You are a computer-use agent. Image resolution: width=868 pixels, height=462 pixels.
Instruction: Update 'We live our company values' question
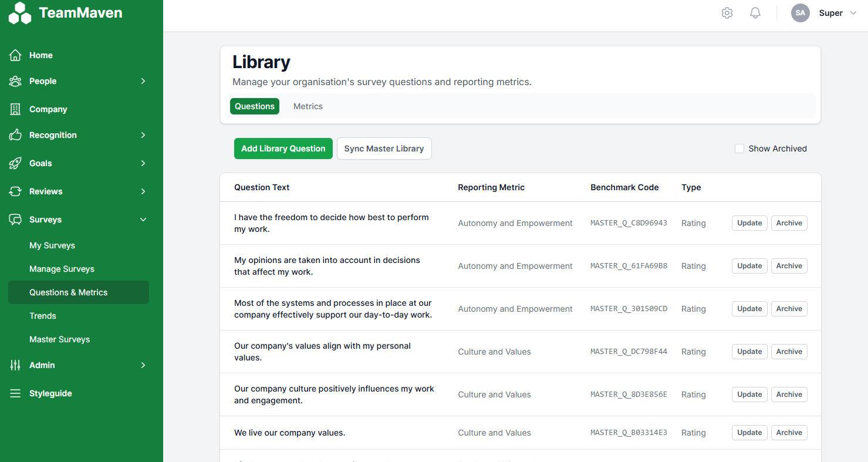(x=749, y=433)
